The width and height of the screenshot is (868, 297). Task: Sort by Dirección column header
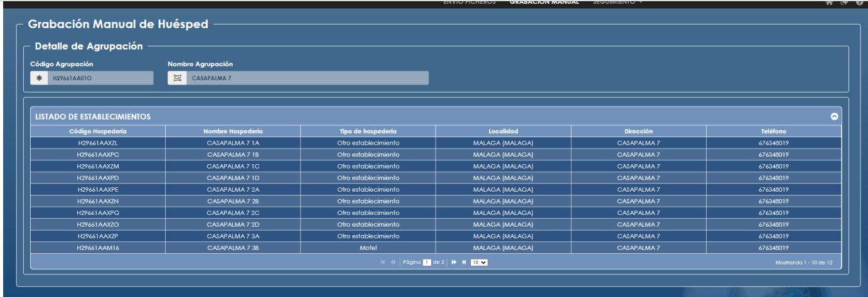point(638,132)
